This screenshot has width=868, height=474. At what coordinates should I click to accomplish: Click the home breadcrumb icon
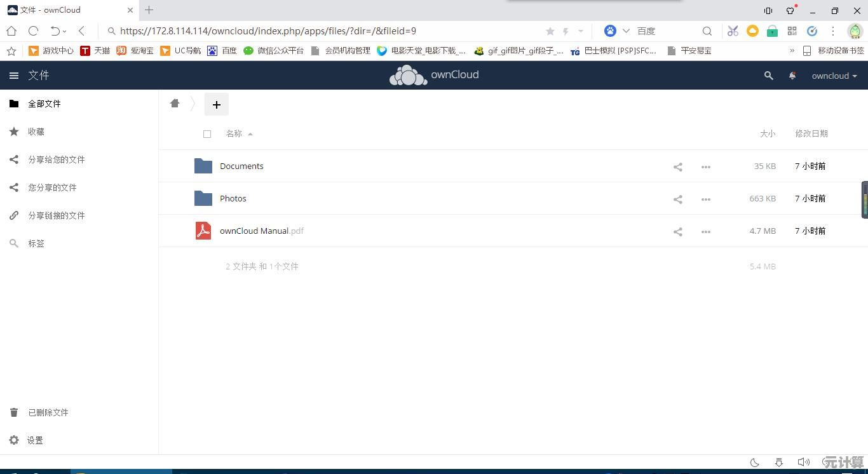pyautogui.click(x=175, y=103)
